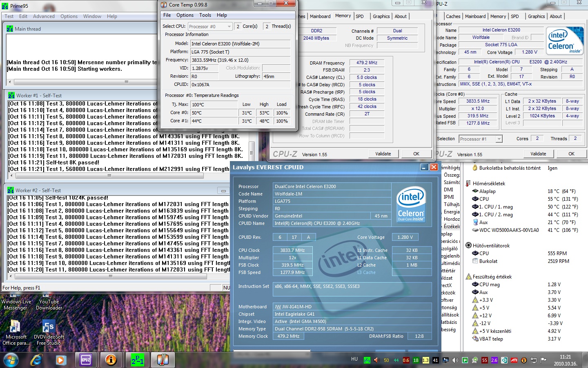Click the Core #0 temperature 50°C reading
The height and width of the screenshot is (368, 588).
(x=214, y=113)
